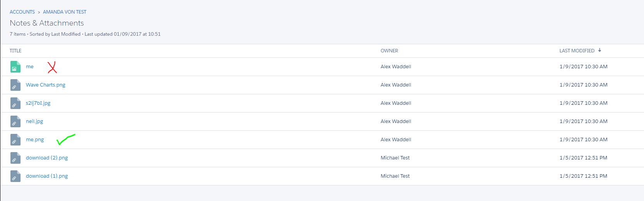Click the attachment icon beside download (1).png
The height and width of the screenshot is (201, 644).
(x=15, y=176)
